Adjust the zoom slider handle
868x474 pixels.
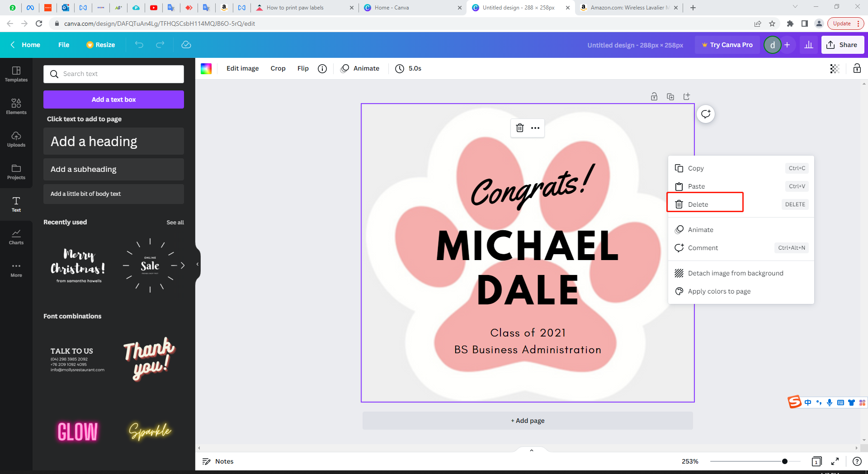click(x=785, y=461)
